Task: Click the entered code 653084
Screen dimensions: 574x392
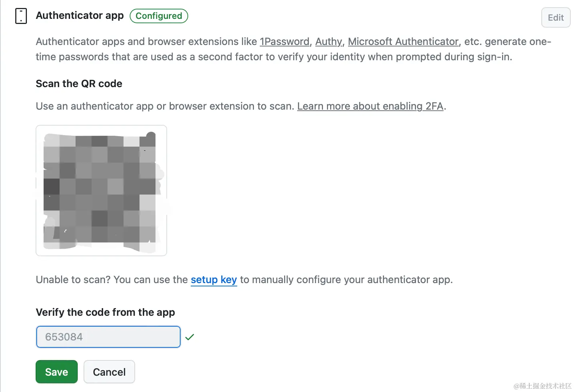Action: point(64,337)
